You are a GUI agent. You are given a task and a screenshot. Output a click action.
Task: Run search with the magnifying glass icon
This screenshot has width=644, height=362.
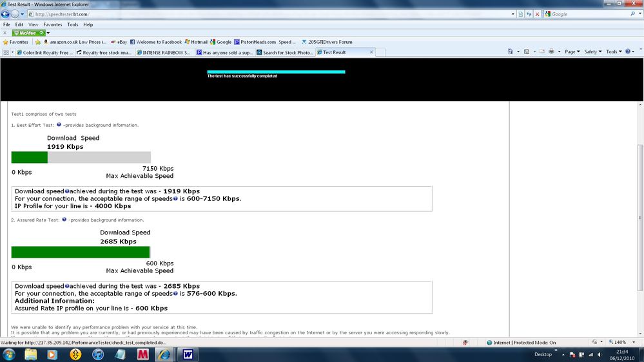coord(632,14)
